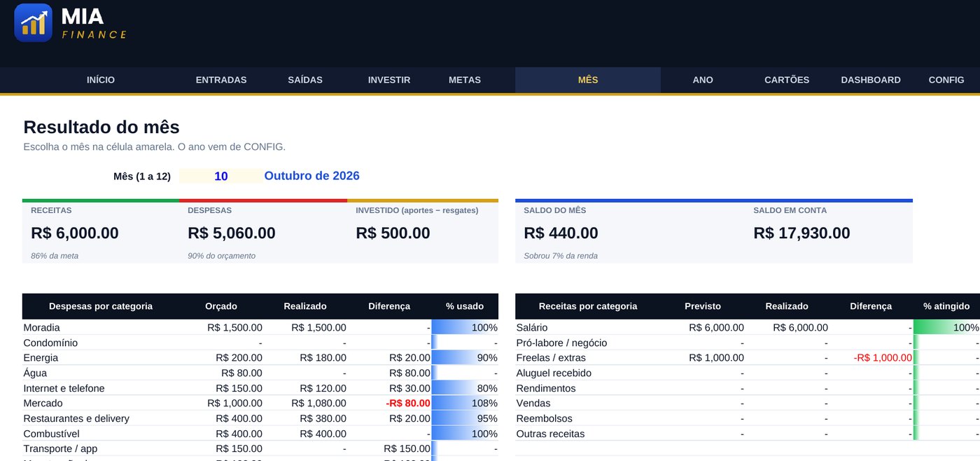Viewport: 980px width, 461px height.
Task: Select the SALDO DO MÊS value R$ 440.00
Action: click(x=561, y=233)
